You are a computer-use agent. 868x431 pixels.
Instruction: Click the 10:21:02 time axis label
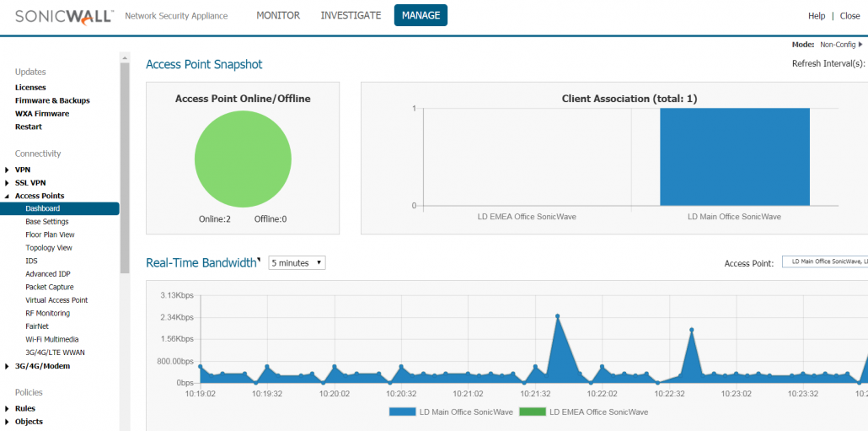468,393
